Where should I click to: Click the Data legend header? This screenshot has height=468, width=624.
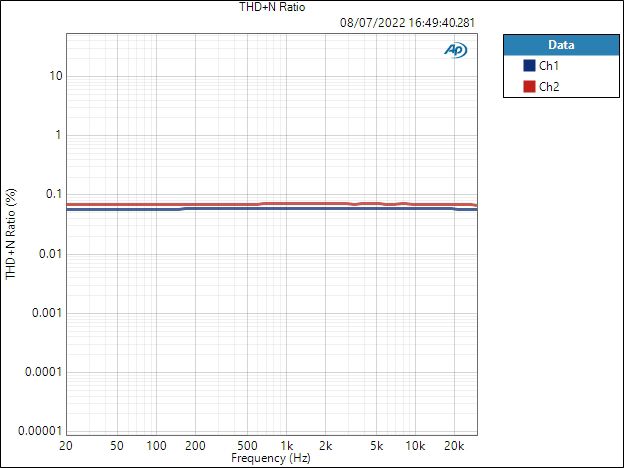tap(561, 45)
